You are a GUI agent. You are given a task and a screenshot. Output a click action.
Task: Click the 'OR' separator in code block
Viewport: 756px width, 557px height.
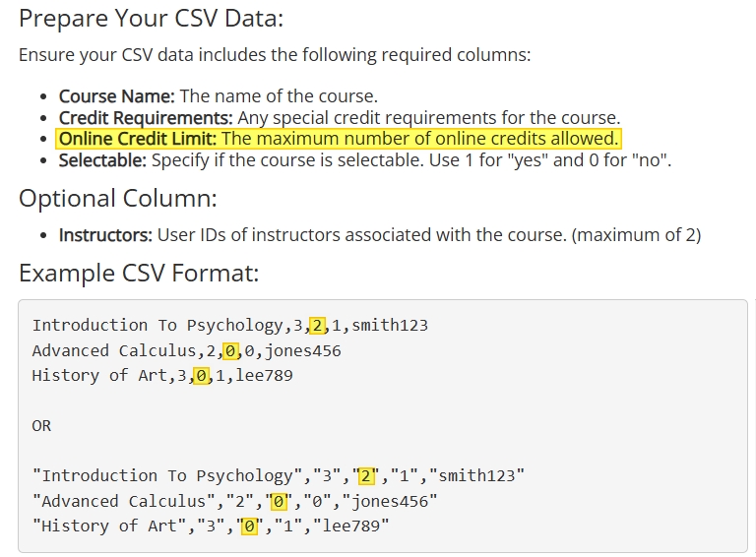coord(41,426)
